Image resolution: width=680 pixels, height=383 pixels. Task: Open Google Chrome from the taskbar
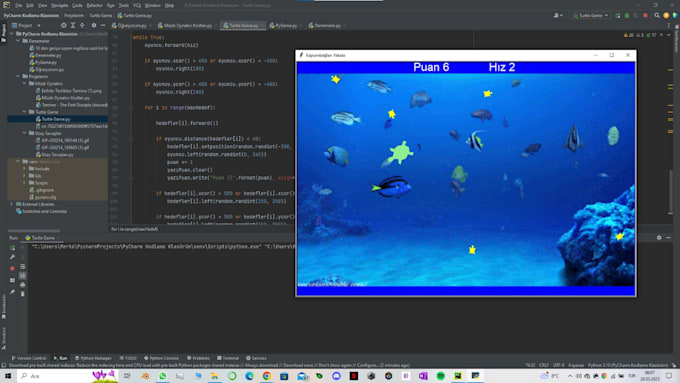pos(267,376)
